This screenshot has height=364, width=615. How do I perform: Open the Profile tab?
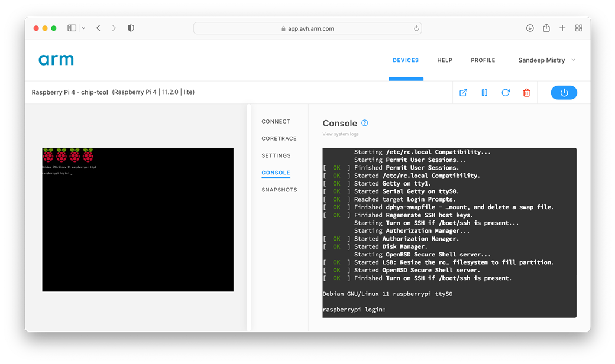483,60
